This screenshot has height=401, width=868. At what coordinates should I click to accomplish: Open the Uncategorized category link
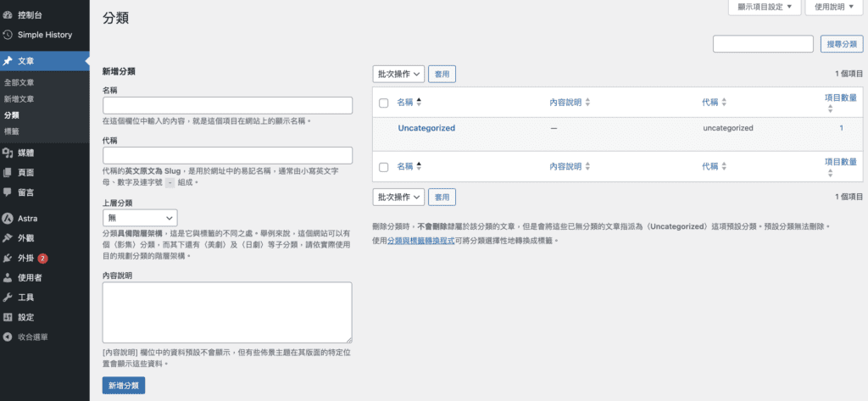(426, 128)
